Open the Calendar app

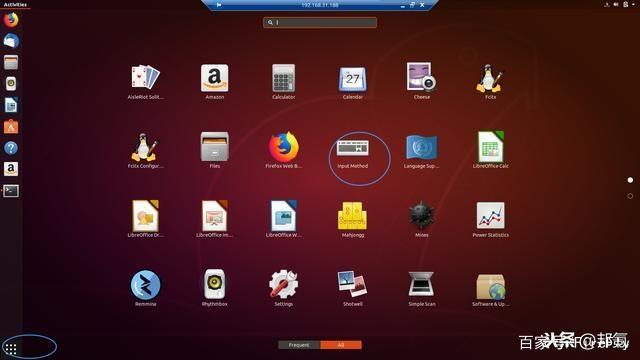point(353,82)
